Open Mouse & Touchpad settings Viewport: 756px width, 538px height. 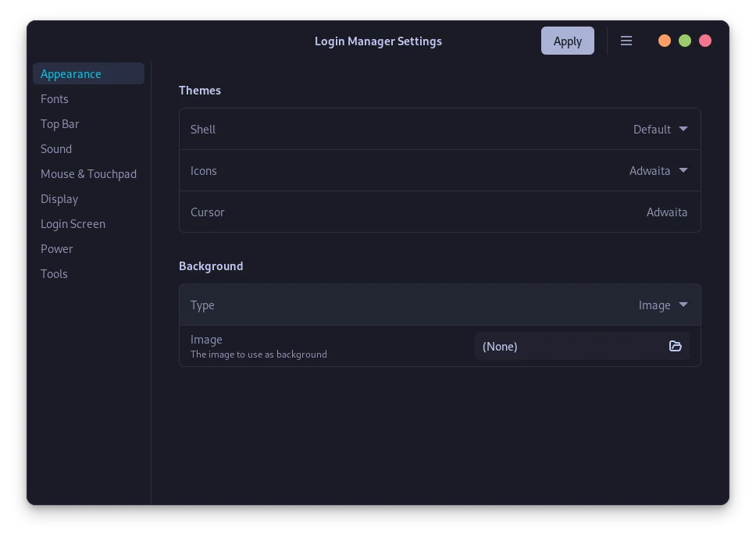point(88,173)
